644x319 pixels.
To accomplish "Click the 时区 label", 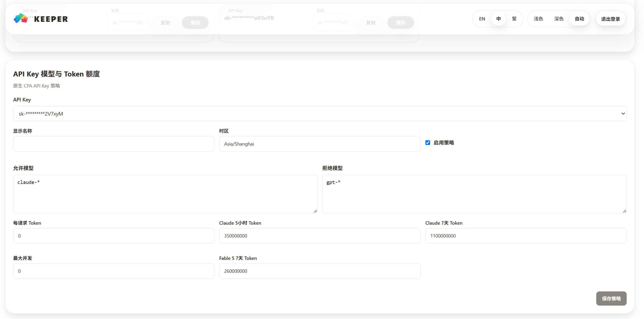I will (x=224, y=131).
